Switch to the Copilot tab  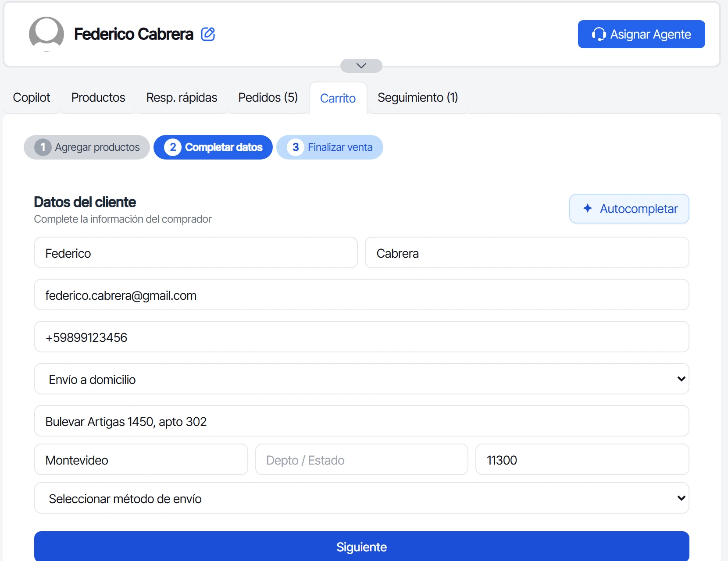(32, 97)
